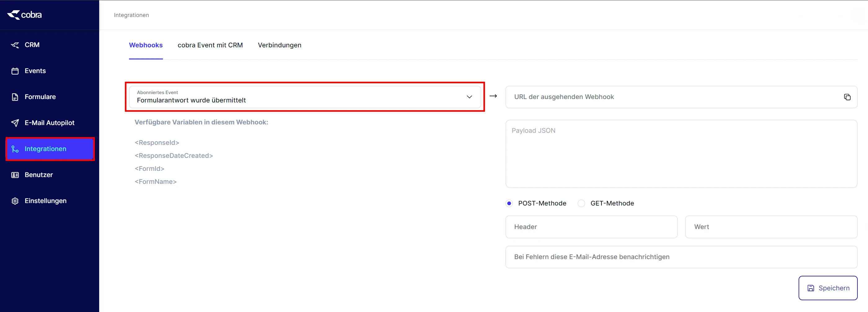Click the cobra logo in the top left

coord(24,15)
